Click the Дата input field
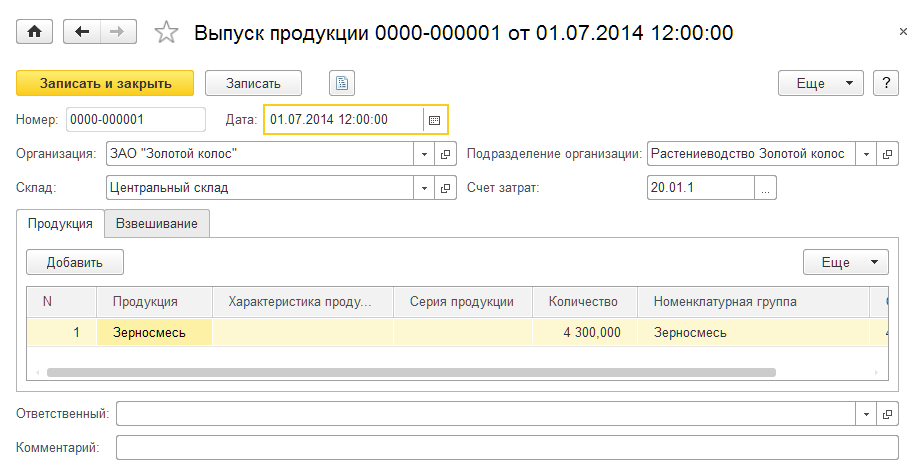The image size is (923, 472). pos(344,119)
